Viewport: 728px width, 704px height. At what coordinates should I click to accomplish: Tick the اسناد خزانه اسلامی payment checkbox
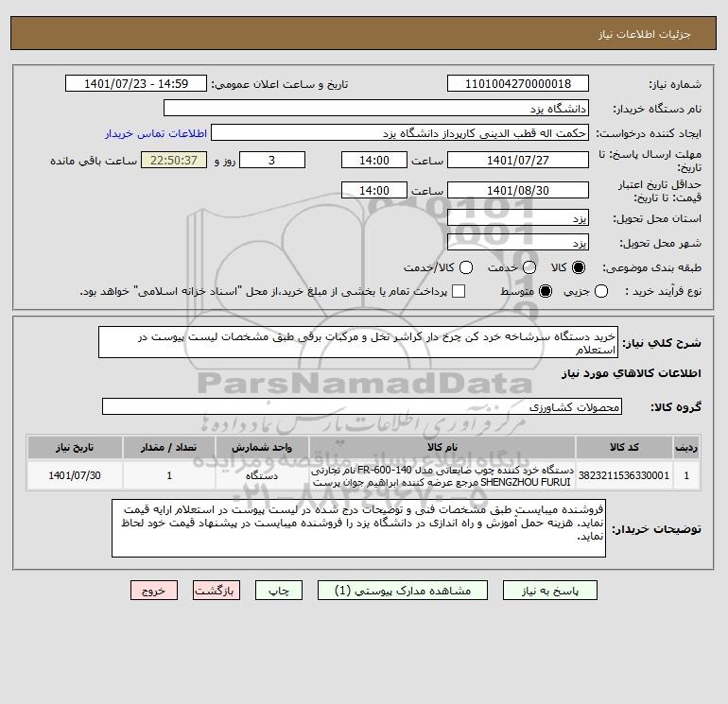[x=459, y=291]
